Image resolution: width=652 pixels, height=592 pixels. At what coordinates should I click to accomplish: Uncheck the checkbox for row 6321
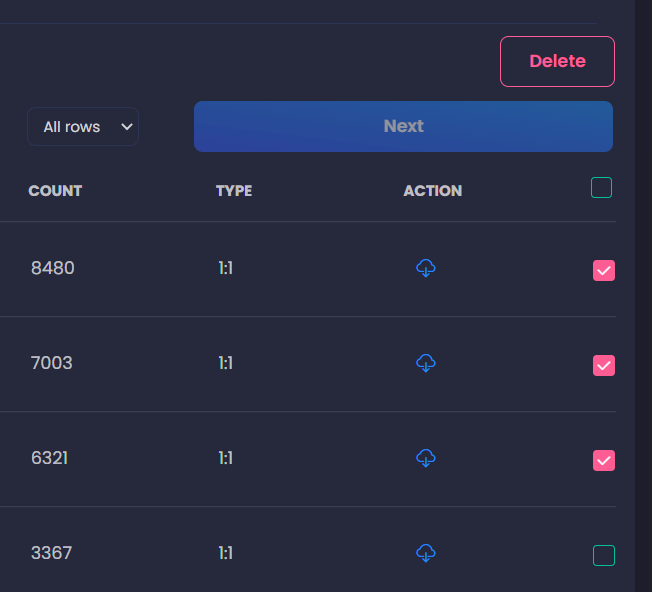pyautogui.click(x=604, y=460)
